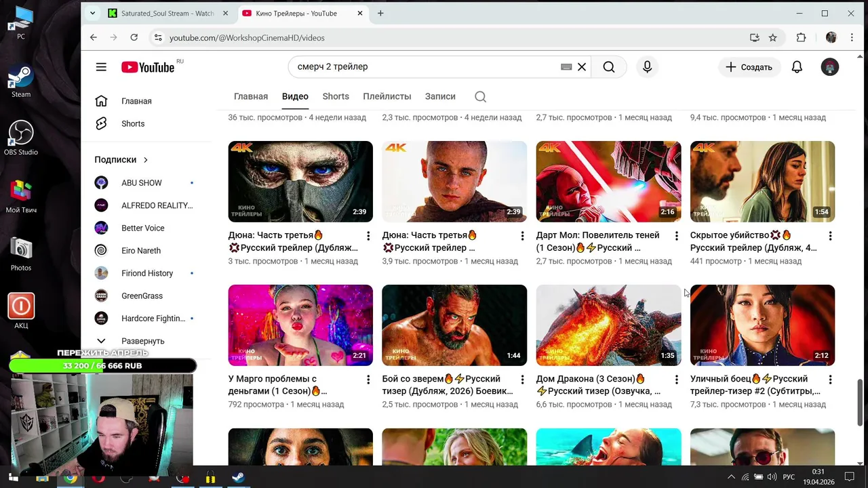Open the Дом Дракона (3 Сезон) thumbnail

pyautogui.click(x=608, y=325)
